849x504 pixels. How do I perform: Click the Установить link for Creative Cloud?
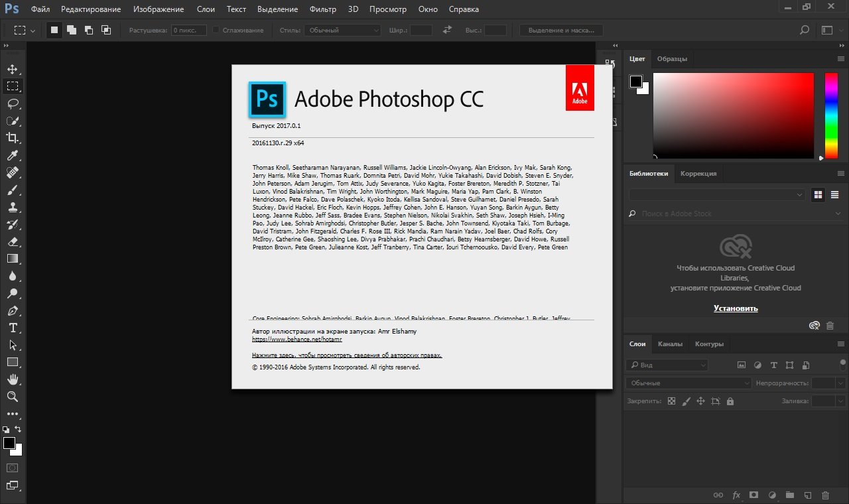coord(736,308)
